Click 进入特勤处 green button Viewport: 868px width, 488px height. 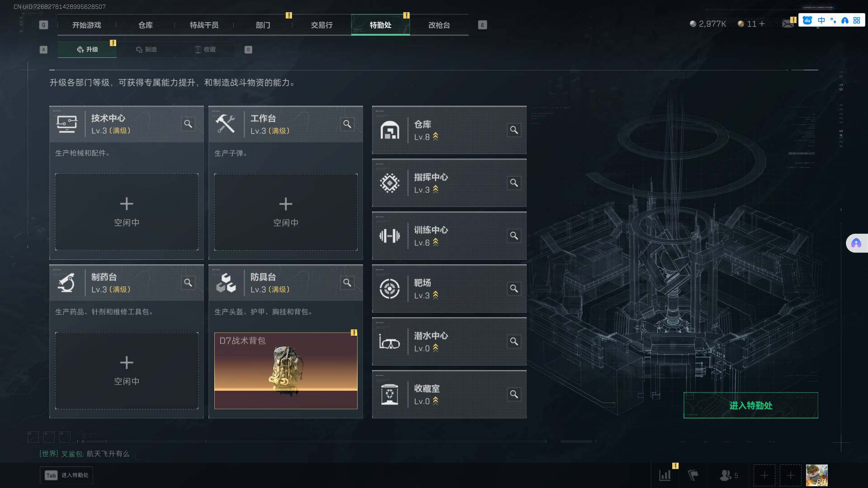coord(751,405)
